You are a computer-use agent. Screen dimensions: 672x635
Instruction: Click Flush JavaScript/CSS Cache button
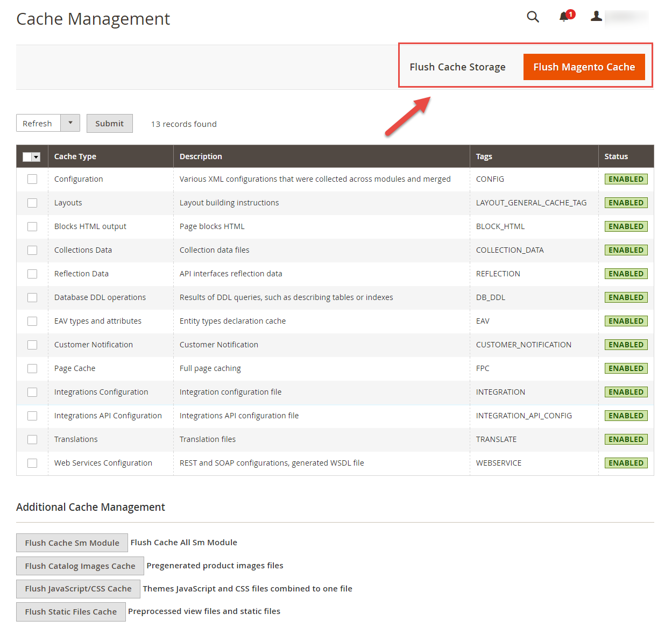tap(78, 589)
